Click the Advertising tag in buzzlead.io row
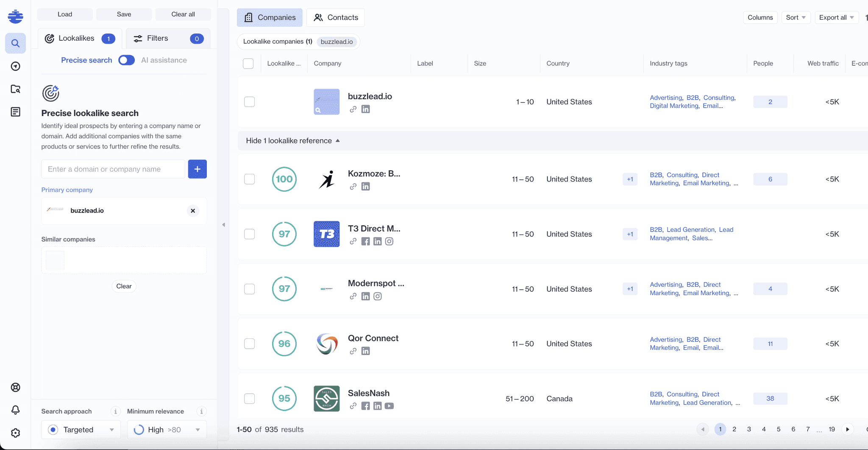This screenshot has height=450, width=868. (x=666, y=98)
